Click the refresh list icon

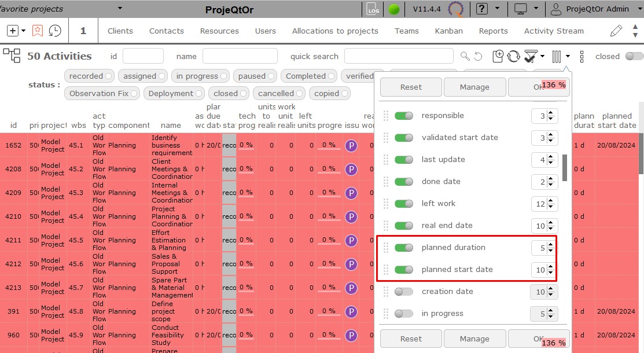click(513, 56)
